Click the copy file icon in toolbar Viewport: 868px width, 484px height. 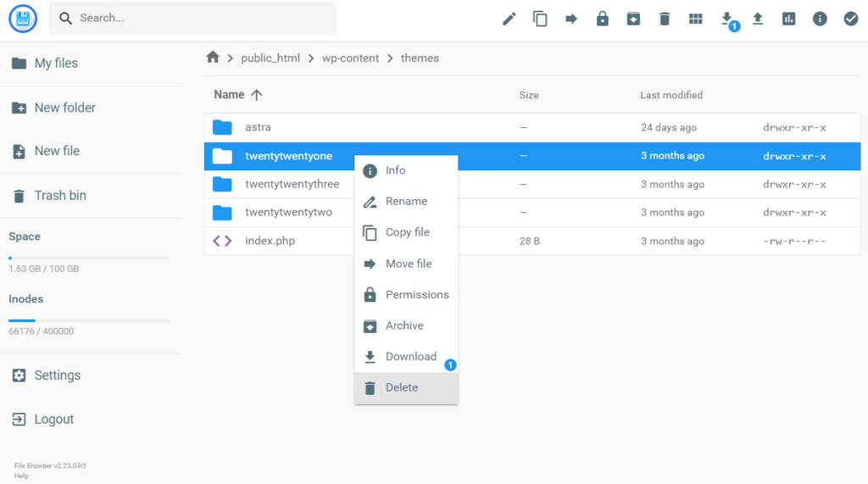pyautogui.click(x=540, y=19)
